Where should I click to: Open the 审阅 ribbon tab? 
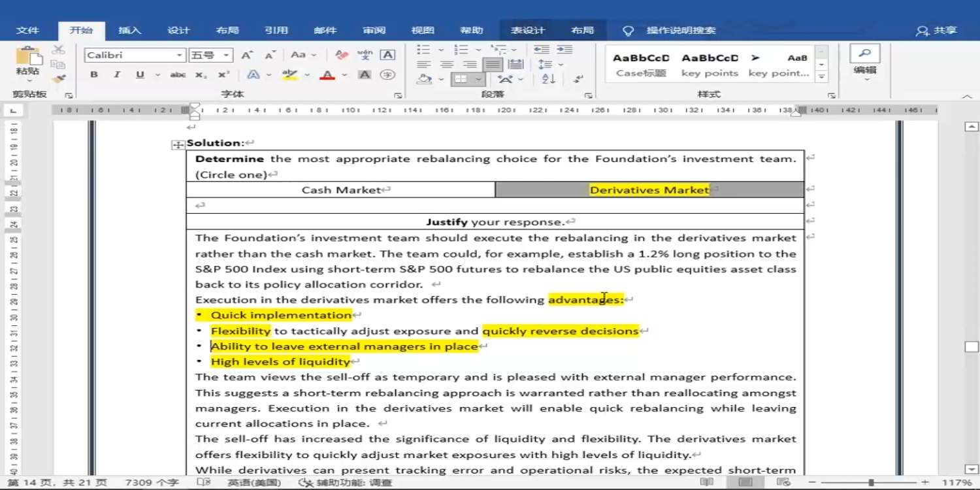pos(374,30)
